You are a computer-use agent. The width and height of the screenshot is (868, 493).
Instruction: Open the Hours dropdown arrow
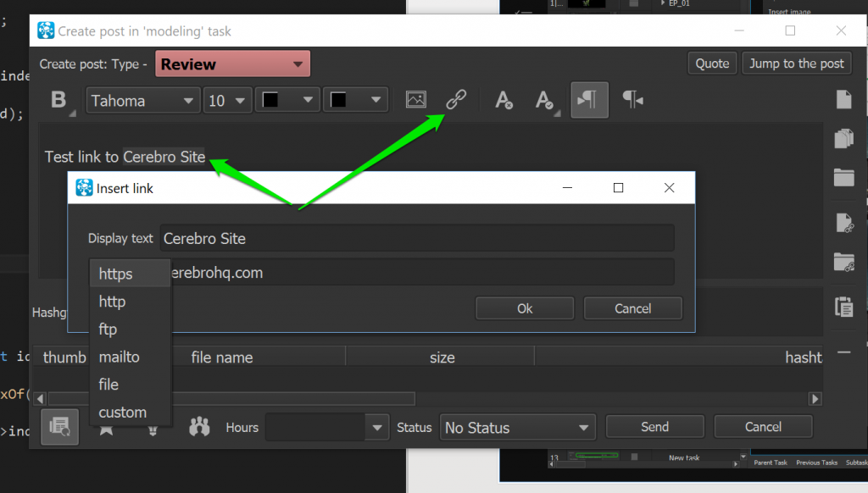coord(377,427)
